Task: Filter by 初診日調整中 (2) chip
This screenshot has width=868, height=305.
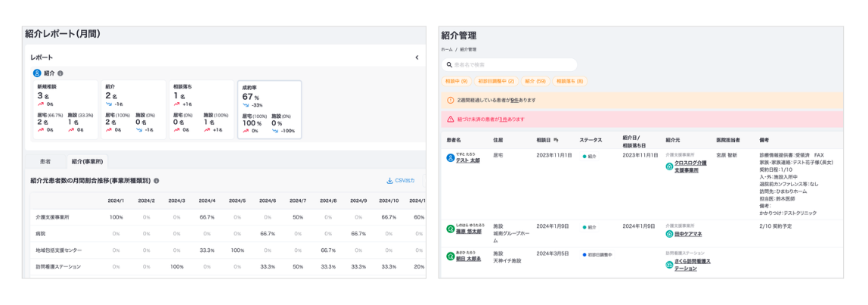Action: (496, 81)
